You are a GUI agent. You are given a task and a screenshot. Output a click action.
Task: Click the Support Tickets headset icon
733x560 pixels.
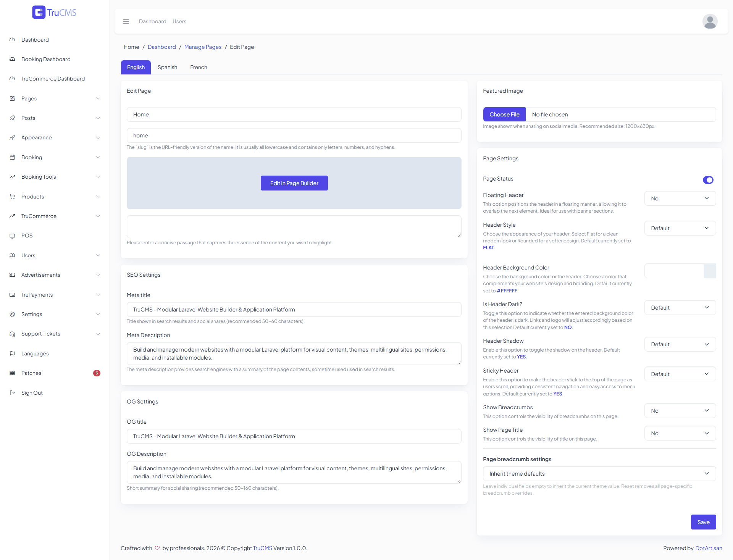point(12,334)
